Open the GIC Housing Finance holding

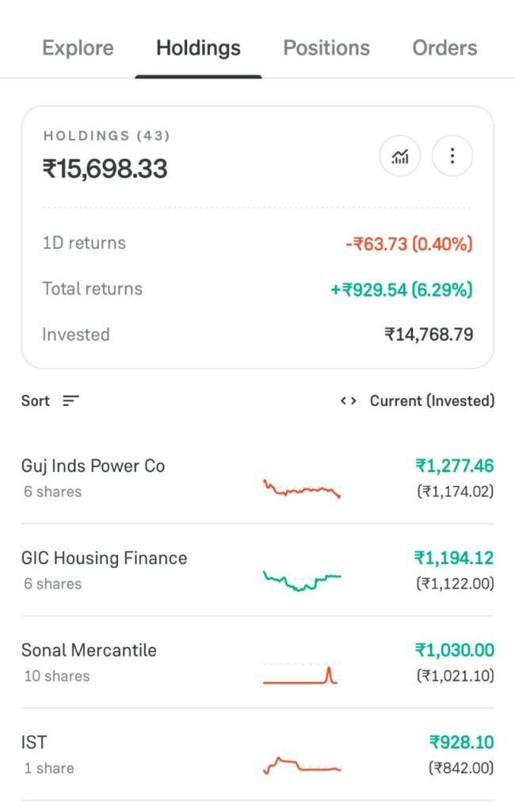[x=257, y=570]
